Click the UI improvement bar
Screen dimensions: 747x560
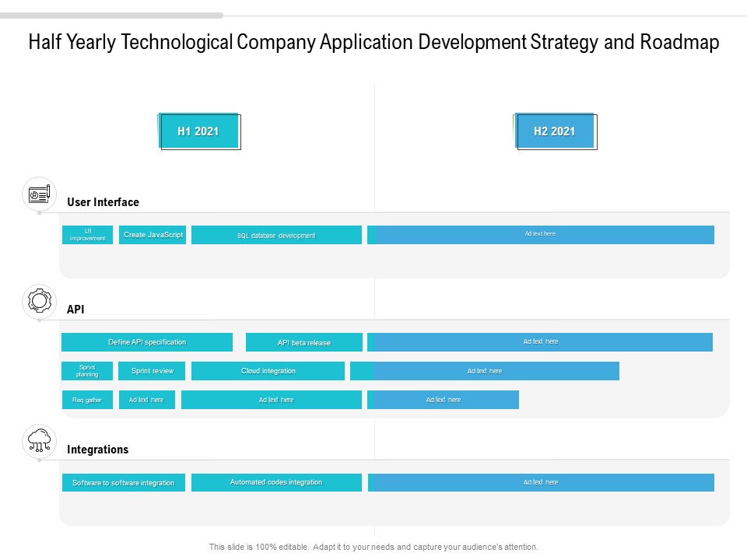click(x=87, y=235)
